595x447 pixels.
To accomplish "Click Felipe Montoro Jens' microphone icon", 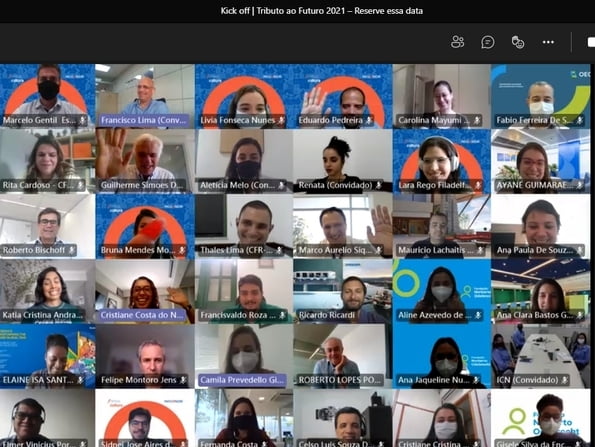I will click(x=183, y=380).
